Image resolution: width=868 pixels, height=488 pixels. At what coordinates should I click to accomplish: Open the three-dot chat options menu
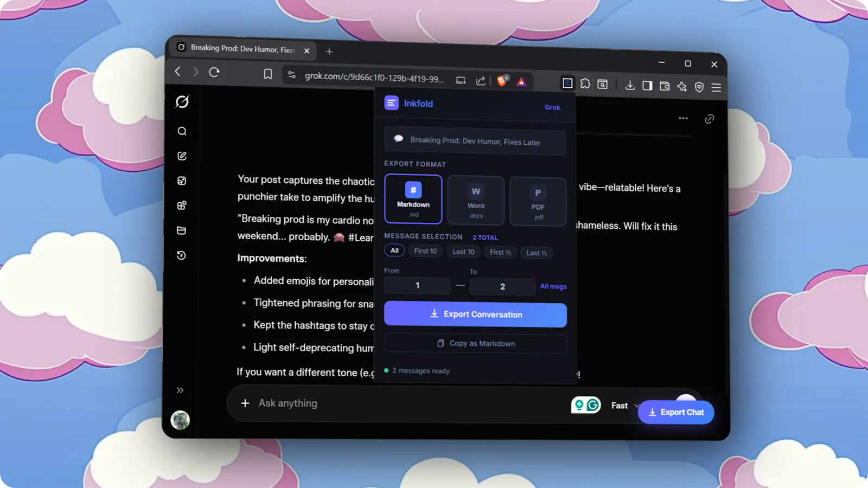[683, 118]
